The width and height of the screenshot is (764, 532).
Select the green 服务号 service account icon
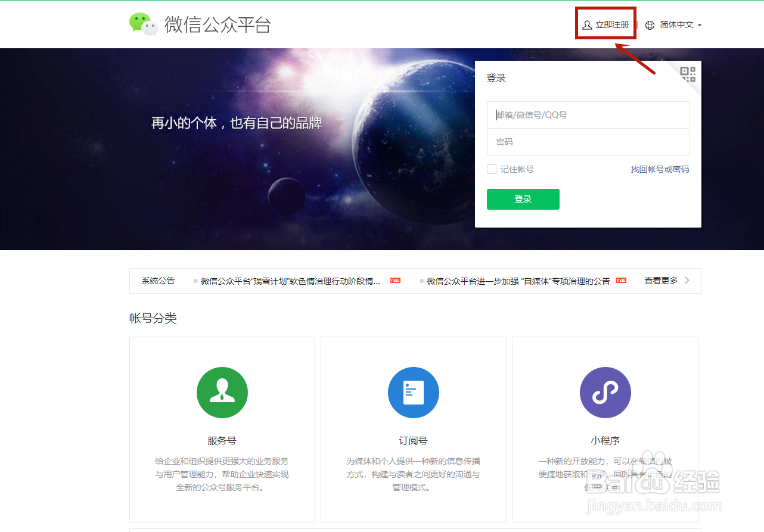(222, 392)
